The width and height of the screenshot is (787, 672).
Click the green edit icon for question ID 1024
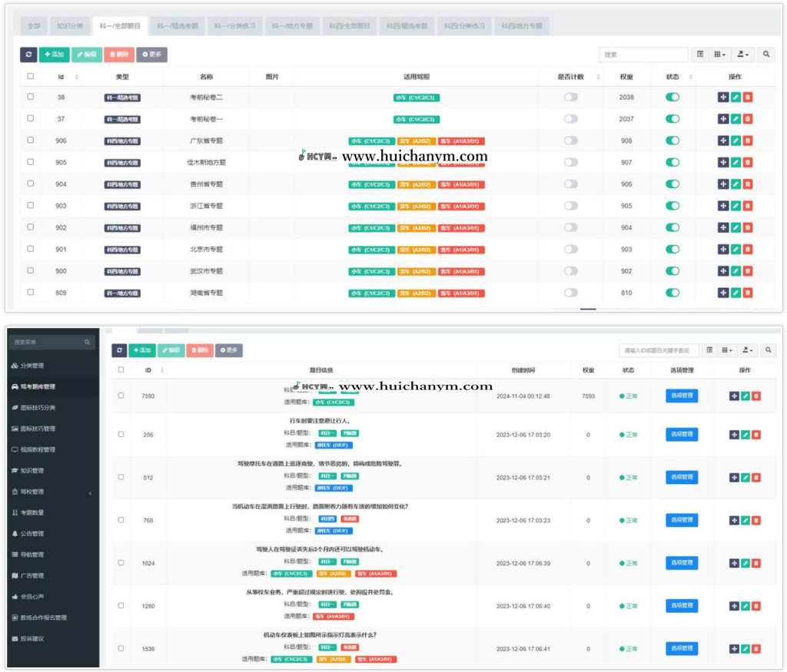coord(745,563)
